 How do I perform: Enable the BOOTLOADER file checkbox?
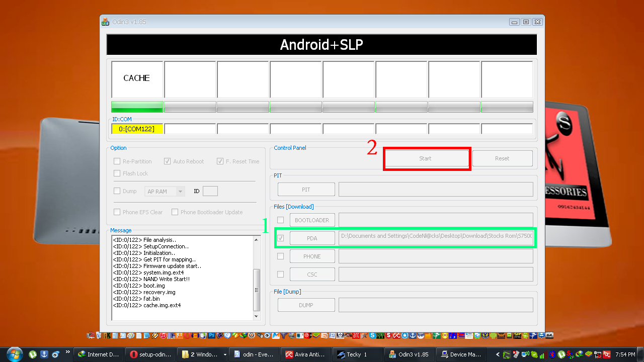click(280, 220)
